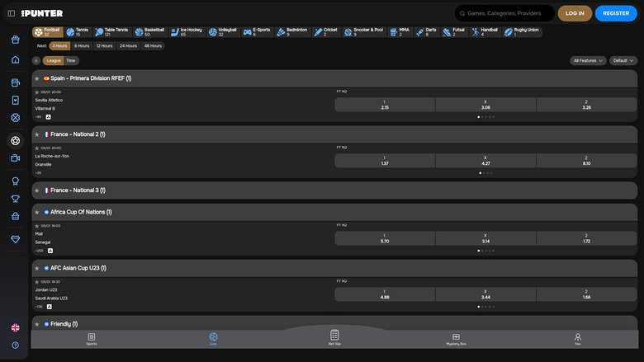Screen dimensions: 644x362
Task: Click the diamond VIP icon in sidebar
Action: pyautogui.click(x=16, y=238)
